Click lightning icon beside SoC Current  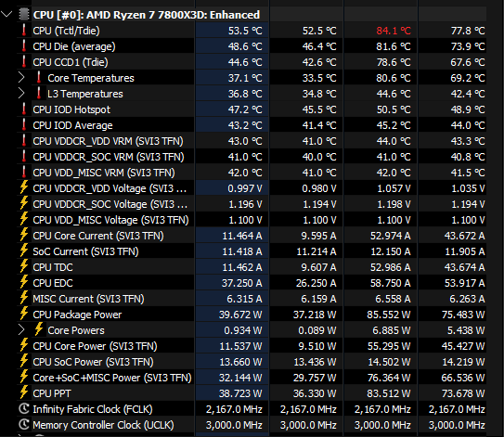point(24,251)
